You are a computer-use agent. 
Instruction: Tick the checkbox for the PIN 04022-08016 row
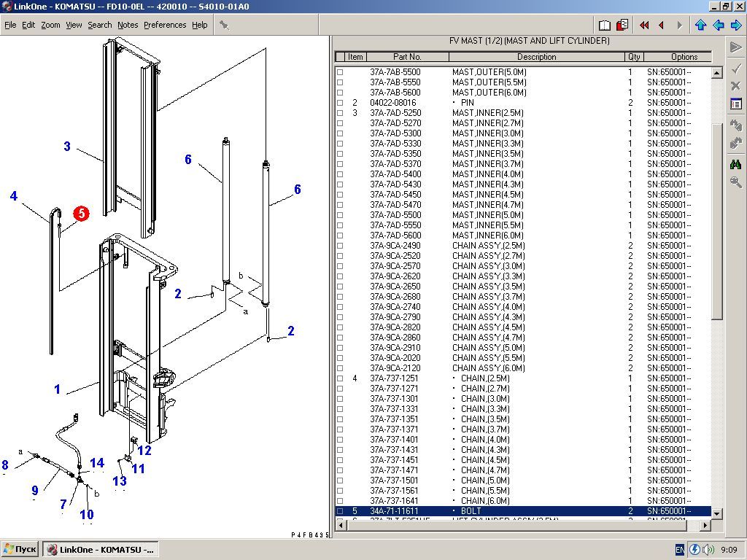[x=340, y=103]
